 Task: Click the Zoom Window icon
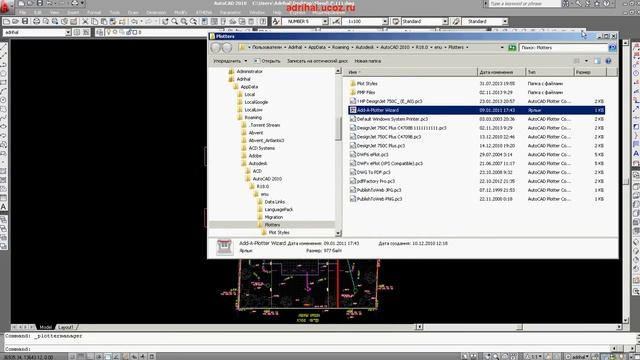click(x=184, y=21)
